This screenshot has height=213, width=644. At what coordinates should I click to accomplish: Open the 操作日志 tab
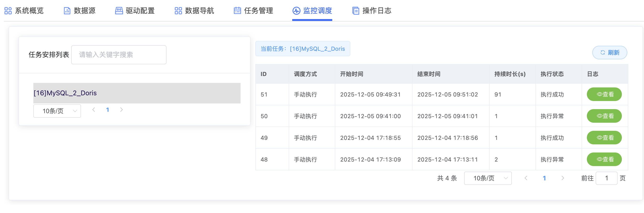click(377, 11)
